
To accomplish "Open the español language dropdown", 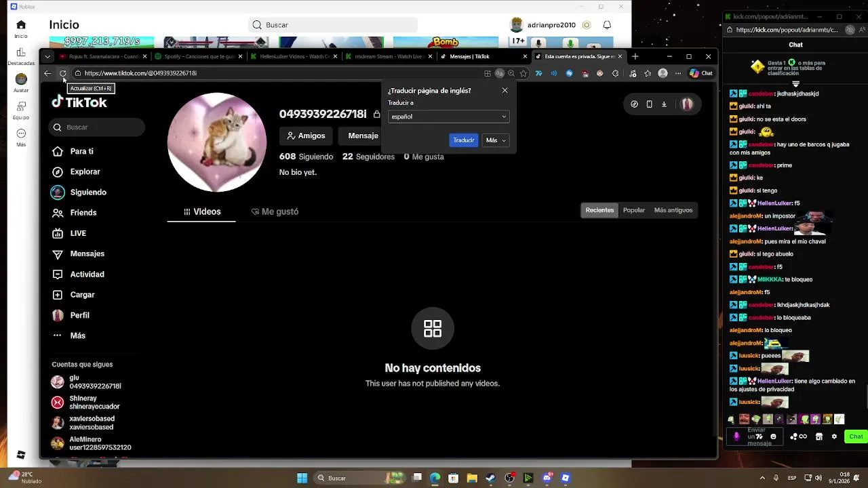I will 448,117.
